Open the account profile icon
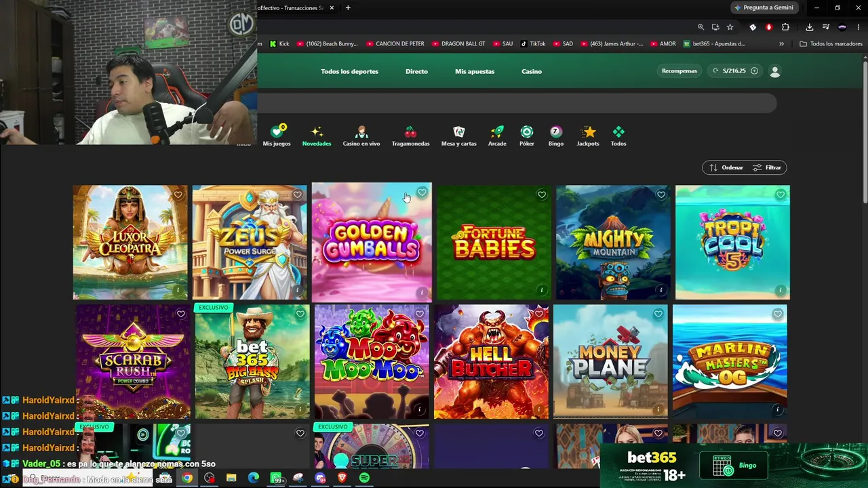The height and width of the screenshot is (488, 868). click(x=775, y=71)
